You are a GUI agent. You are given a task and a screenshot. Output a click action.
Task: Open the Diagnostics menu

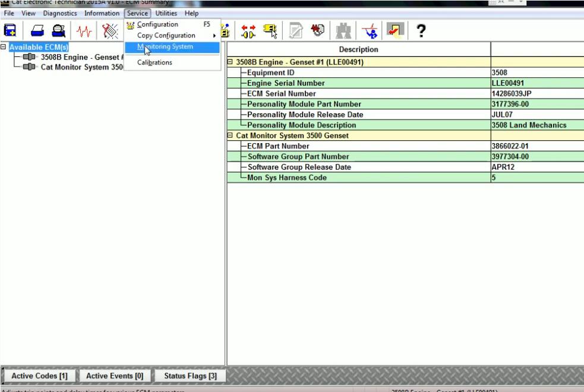[x=60, y=13]
